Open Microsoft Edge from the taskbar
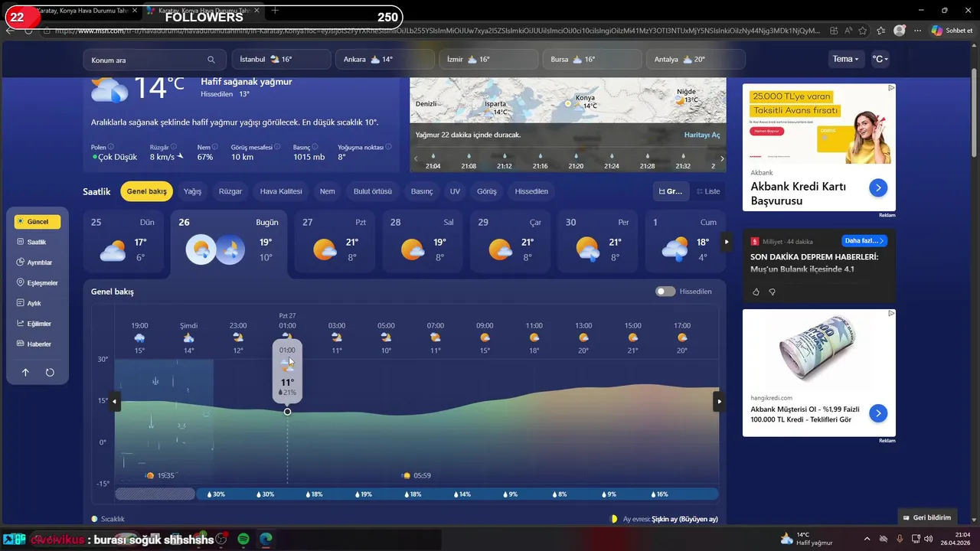Viewport: 980px width, 551px height. [x=266, y=540]
